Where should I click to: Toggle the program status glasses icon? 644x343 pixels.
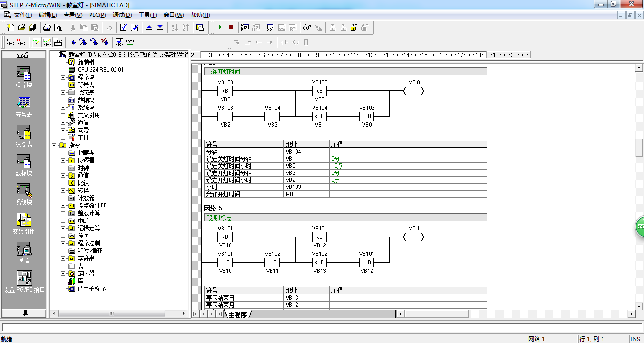click(307, 27)
